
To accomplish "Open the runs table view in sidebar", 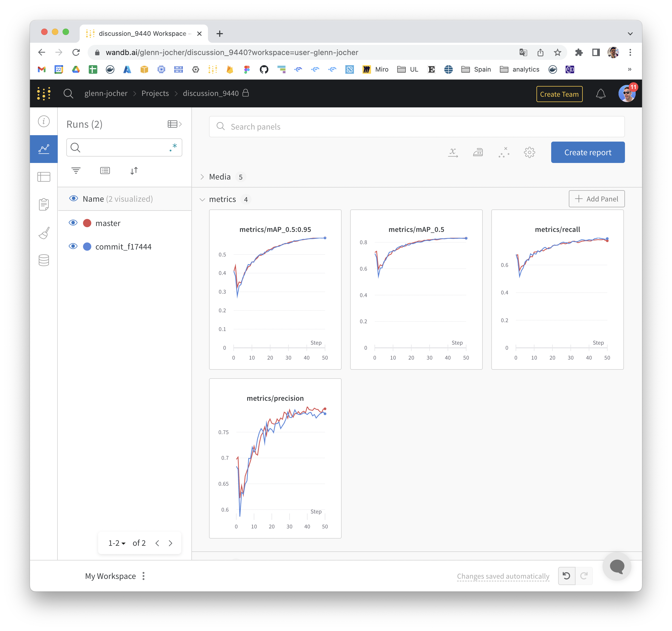I will (x=44, y=177).
